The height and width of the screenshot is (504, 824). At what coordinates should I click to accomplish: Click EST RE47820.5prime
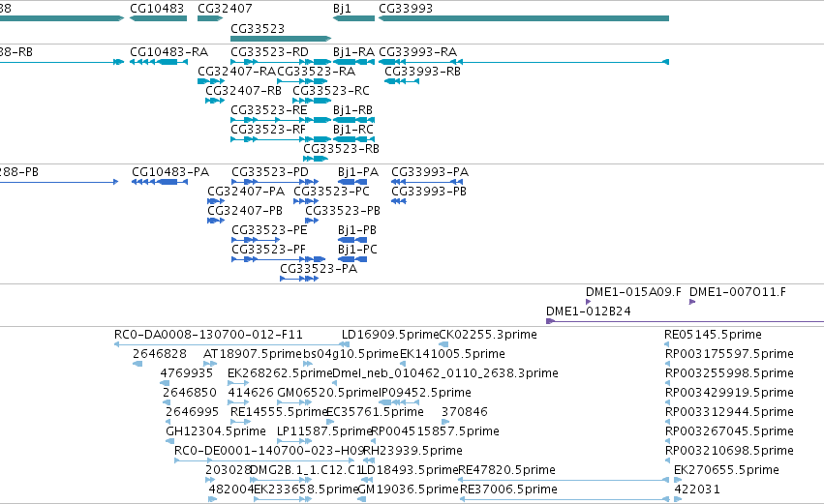coord(564,481)
